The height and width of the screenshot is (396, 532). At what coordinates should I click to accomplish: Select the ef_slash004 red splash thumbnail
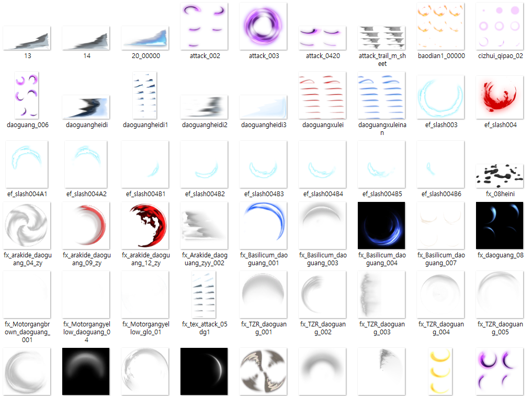point(500,97)
